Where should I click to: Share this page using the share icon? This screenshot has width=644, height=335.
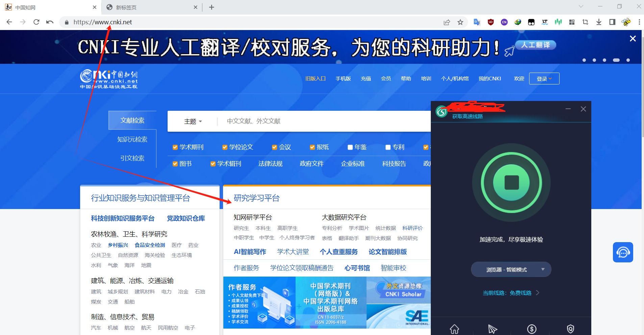click(447, 22)
